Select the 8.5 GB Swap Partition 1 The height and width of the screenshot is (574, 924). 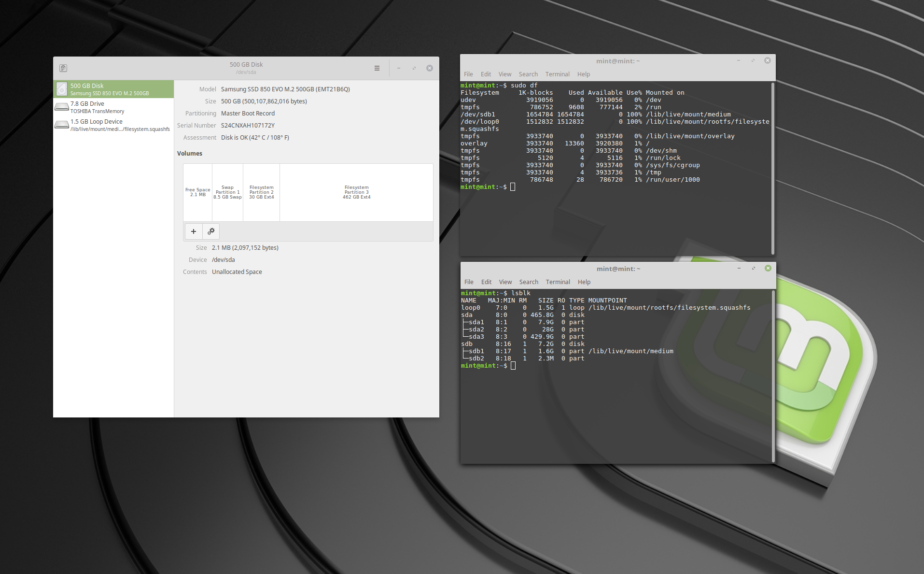(227, 192)
